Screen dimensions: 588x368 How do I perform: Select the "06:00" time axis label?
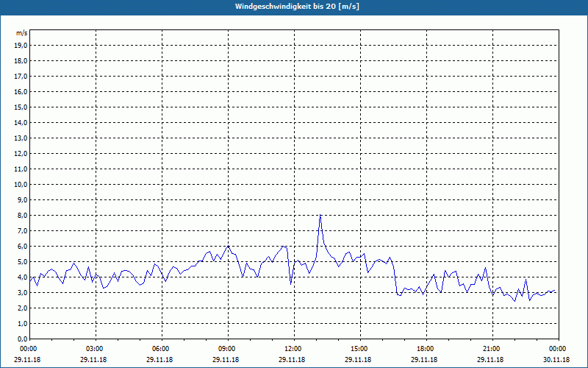tap(159, 349)
